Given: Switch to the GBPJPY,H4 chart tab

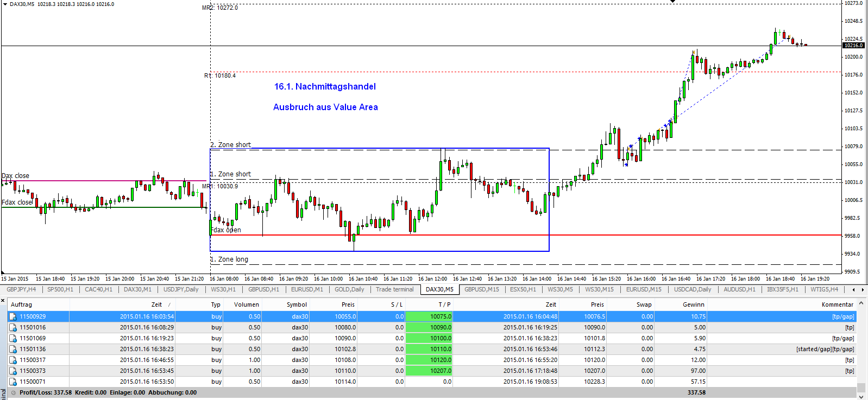Looking at the screenshot, I should click(21, 289).
